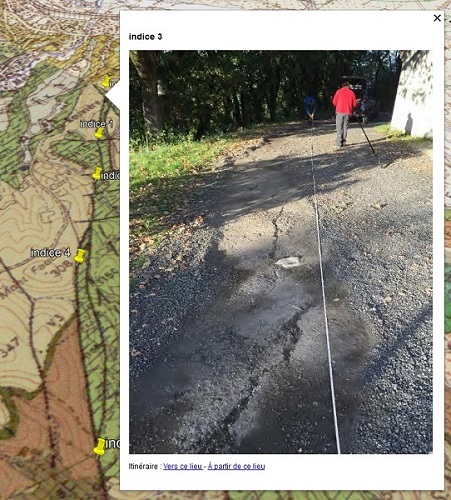Click the person in blue bending down
This screenshot has height=500, width=451.
point(310,107)
